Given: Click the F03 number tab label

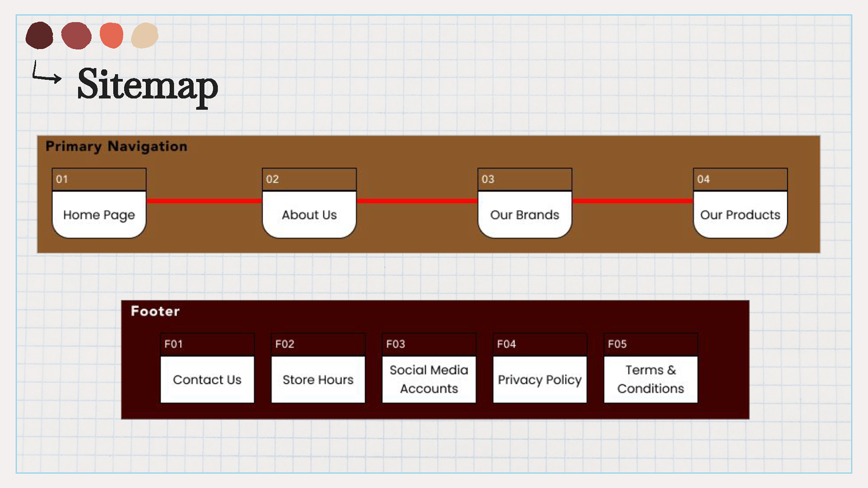Looking at the screenshot, I should (x=396, y=344).
